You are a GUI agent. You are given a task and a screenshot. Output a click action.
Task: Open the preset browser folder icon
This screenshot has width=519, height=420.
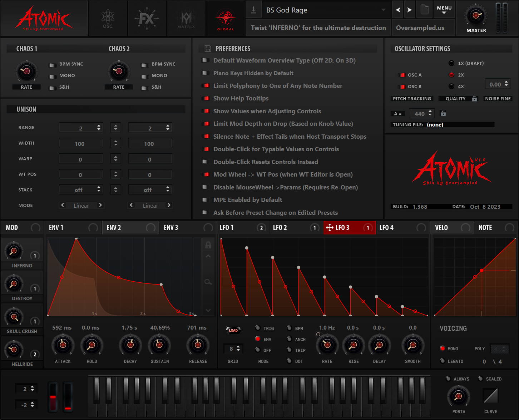(x=425, y=10)
